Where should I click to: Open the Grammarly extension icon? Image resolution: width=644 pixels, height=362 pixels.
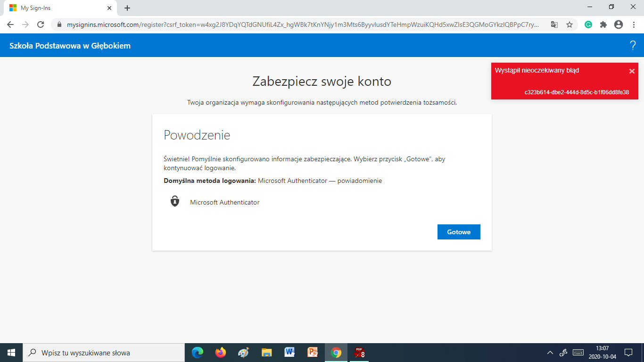click(588, 25)
